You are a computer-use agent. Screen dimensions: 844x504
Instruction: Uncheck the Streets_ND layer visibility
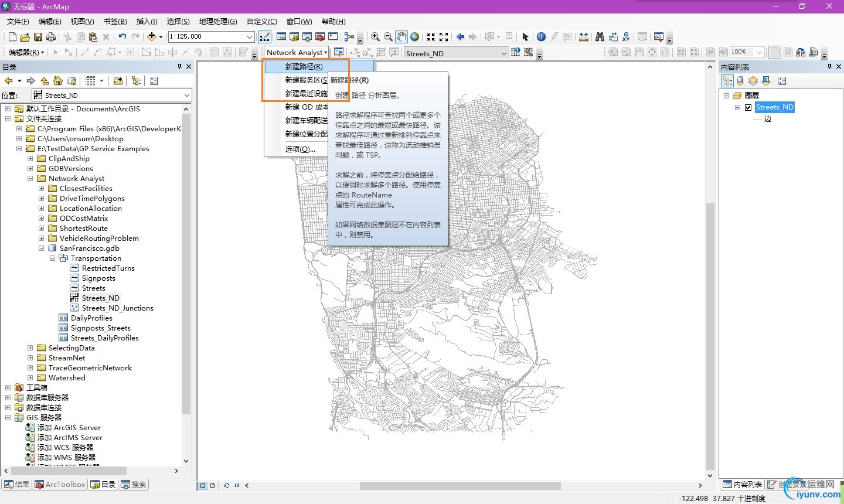748,107
